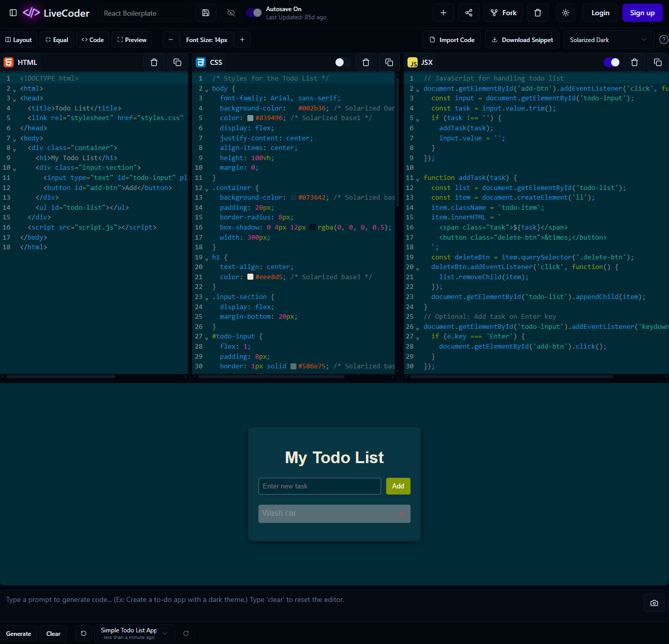
Task: Delete the snippet using the top trash icon
Action: point(538,13)
